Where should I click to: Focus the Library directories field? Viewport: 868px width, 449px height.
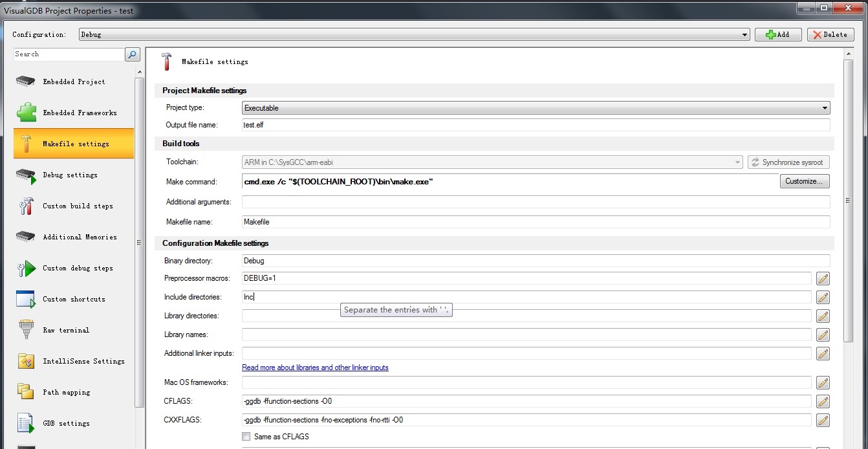click(x=526, y=316)
